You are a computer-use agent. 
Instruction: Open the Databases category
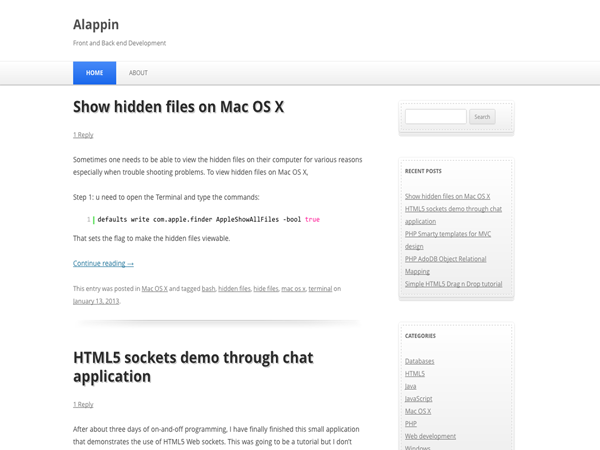419,361
